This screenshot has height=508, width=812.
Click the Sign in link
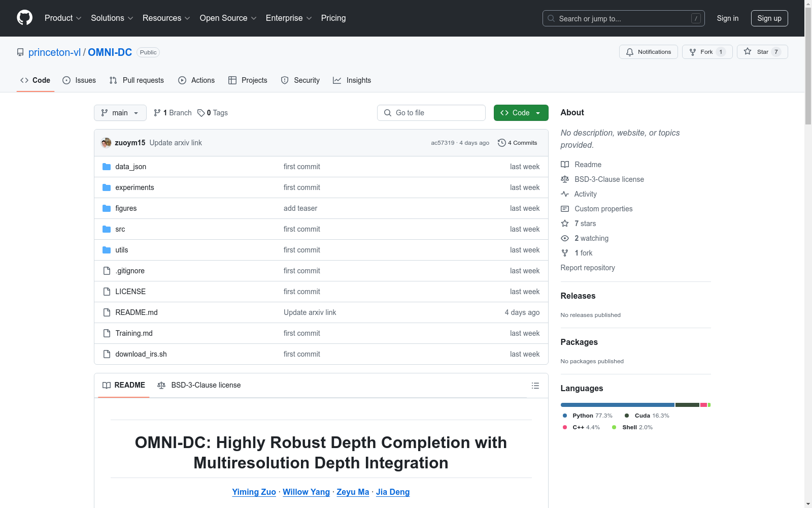(728, 18)
